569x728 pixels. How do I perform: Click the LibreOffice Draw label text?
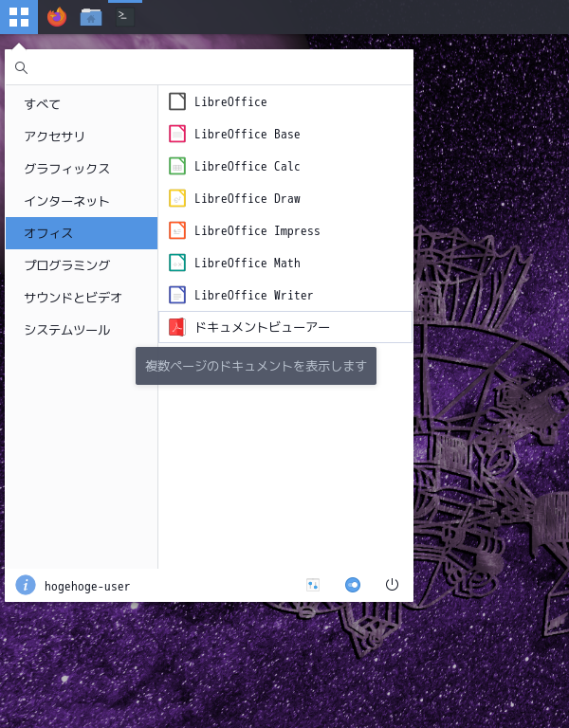tap(248, 198)
